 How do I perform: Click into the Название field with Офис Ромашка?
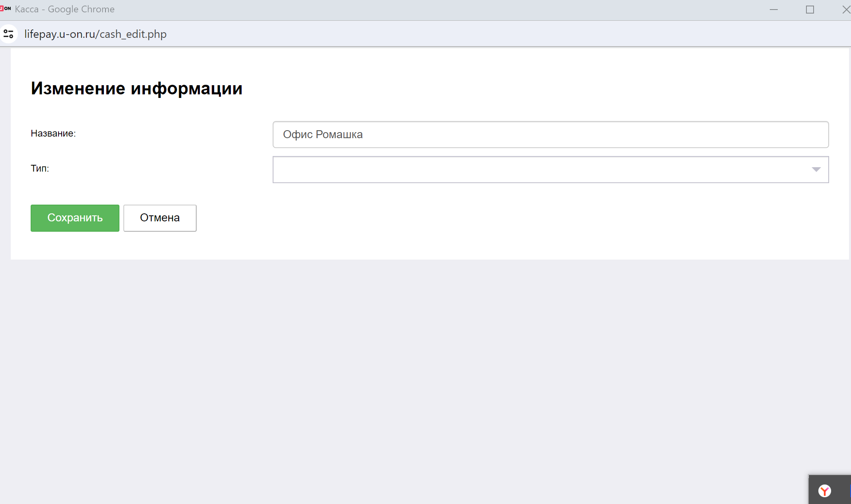[550, 135]
